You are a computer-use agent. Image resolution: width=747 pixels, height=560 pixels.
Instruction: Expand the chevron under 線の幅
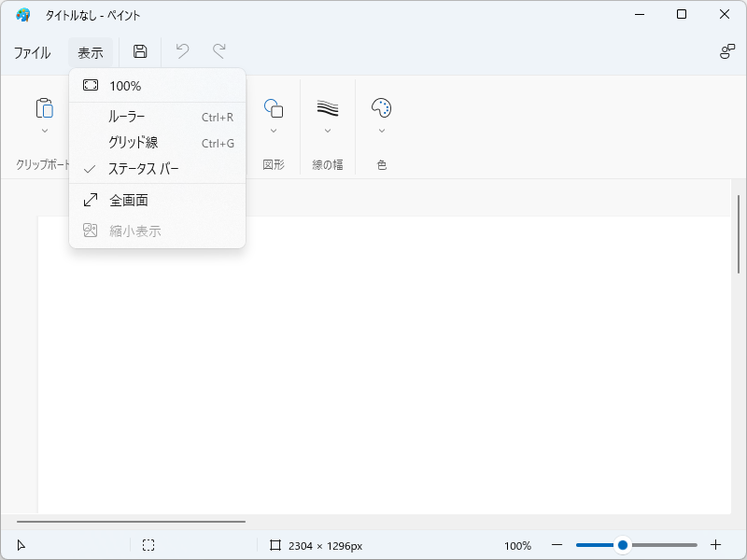pyautogui.click(x=328, y=131)
